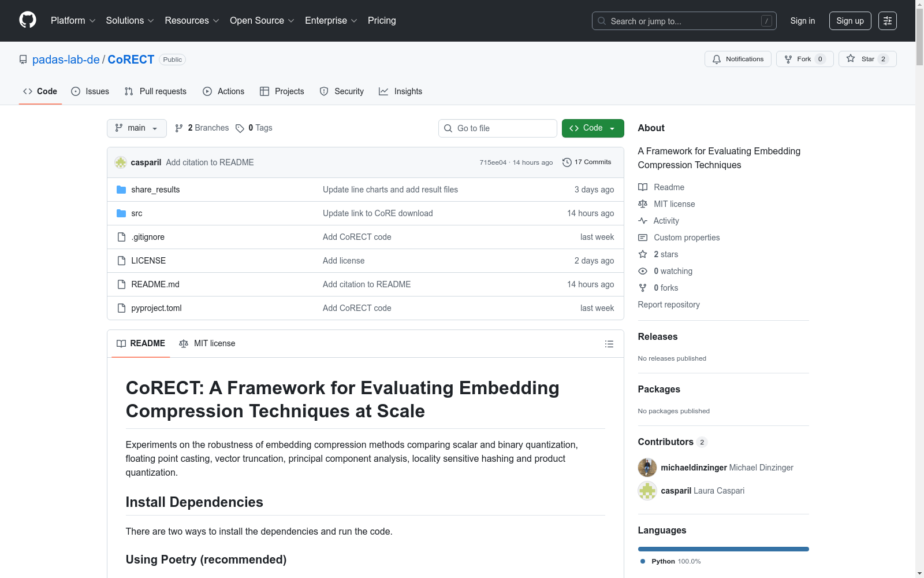Open the pyproject.toml file name
The height and width of the screenshot is (578, 924).
(x=157, y=308)
